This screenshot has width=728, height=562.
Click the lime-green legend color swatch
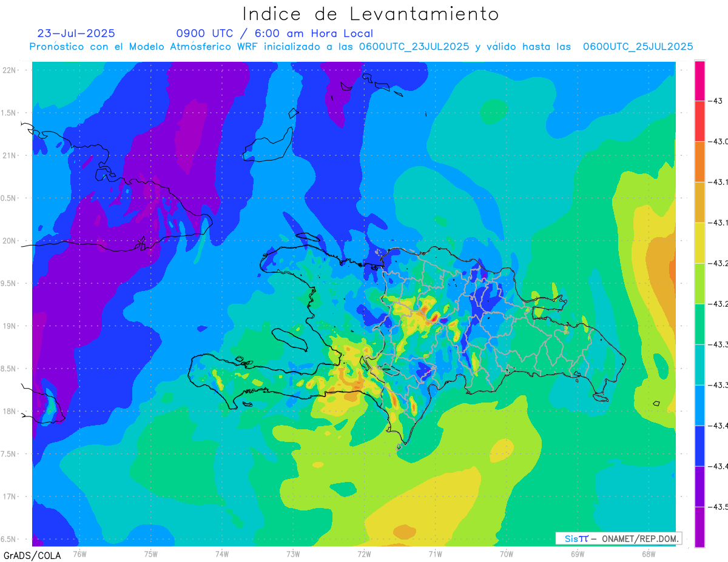[699, 283]
